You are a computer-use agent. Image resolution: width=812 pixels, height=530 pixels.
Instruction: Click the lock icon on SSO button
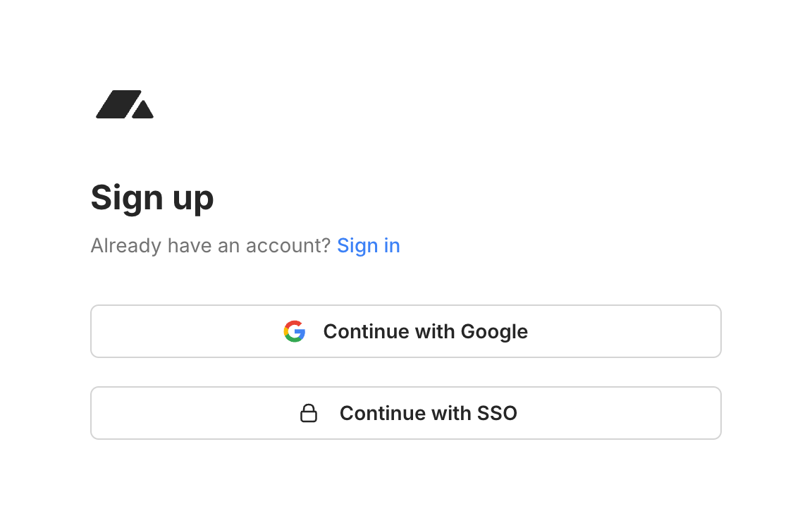(309, 413)
